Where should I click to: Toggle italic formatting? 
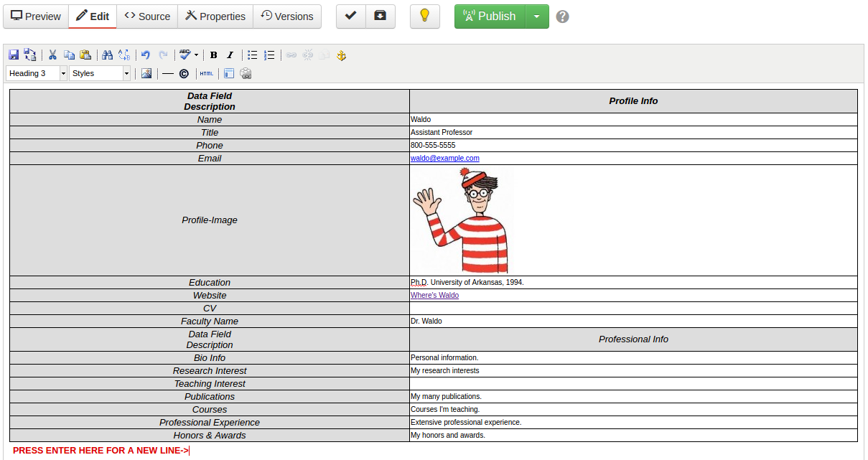pos(230,55)
